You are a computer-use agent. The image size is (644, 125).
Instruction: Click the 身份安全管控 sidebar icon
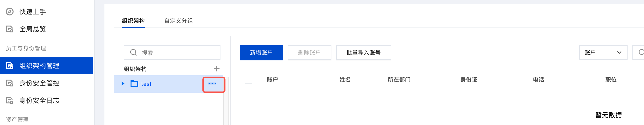(9, 83)
